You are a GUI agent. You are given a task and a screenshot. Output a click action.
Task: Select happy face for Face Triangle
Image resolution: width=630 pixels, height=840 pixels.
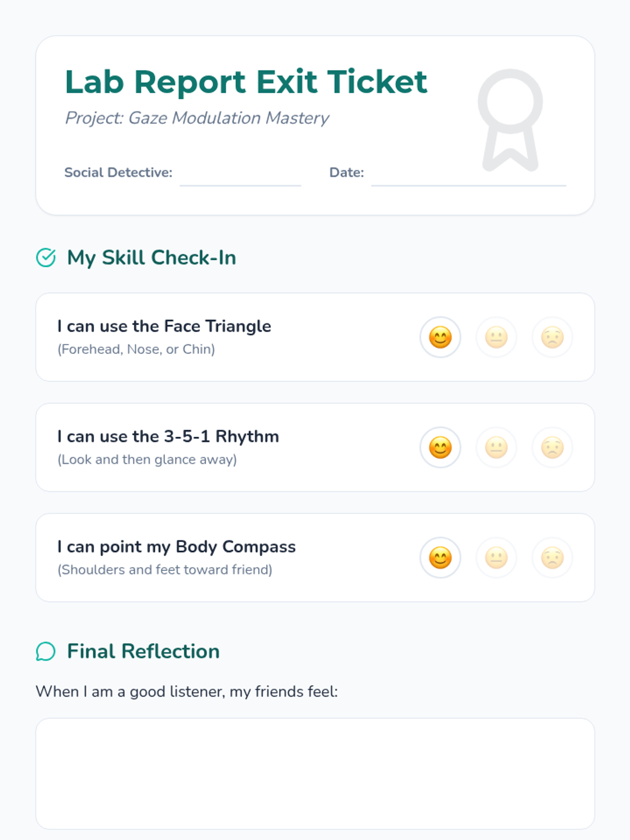[440, 337]
